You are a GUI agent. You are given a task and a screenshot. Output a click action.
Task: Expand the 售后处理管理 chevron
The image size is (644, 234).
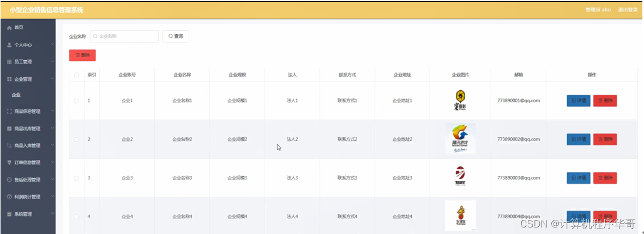(52, 180)
